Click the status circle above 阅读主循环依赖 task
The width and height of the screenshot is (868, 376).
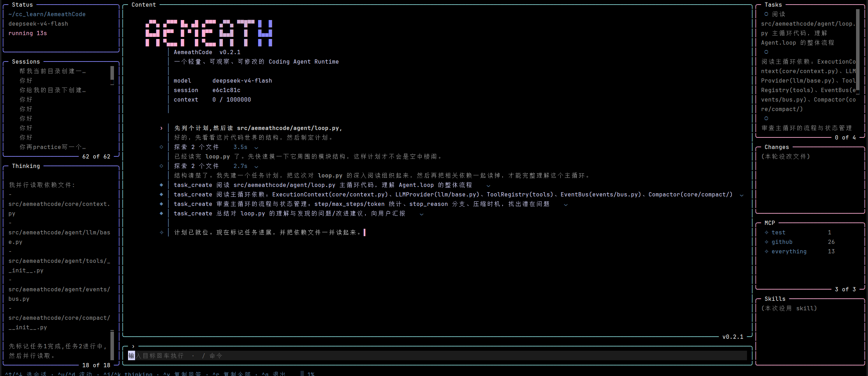[766, 52]
